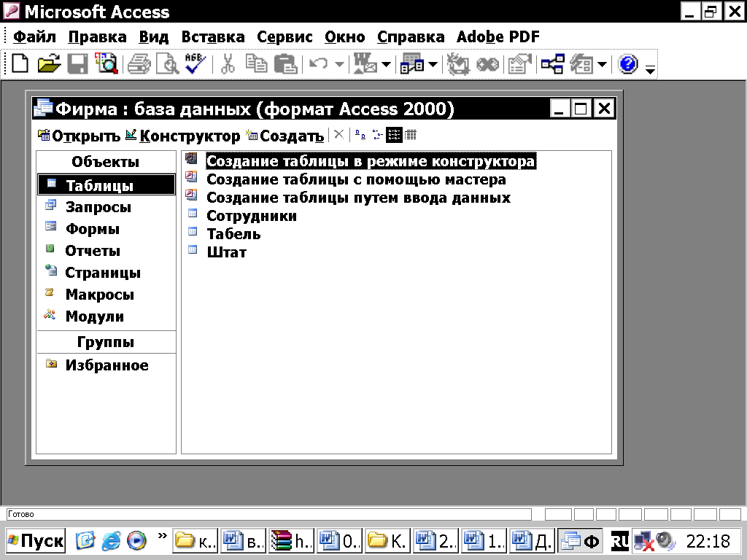Open Print Preview from toolbar
The height and width of the screenshot is (560, 747).
point(167,64)
